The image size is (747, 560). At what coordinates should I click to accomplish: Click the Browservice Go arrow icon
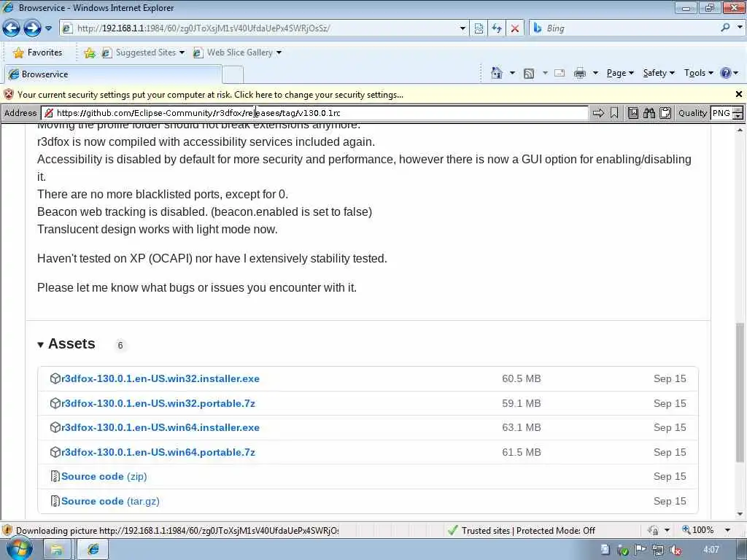click(598, 113)
